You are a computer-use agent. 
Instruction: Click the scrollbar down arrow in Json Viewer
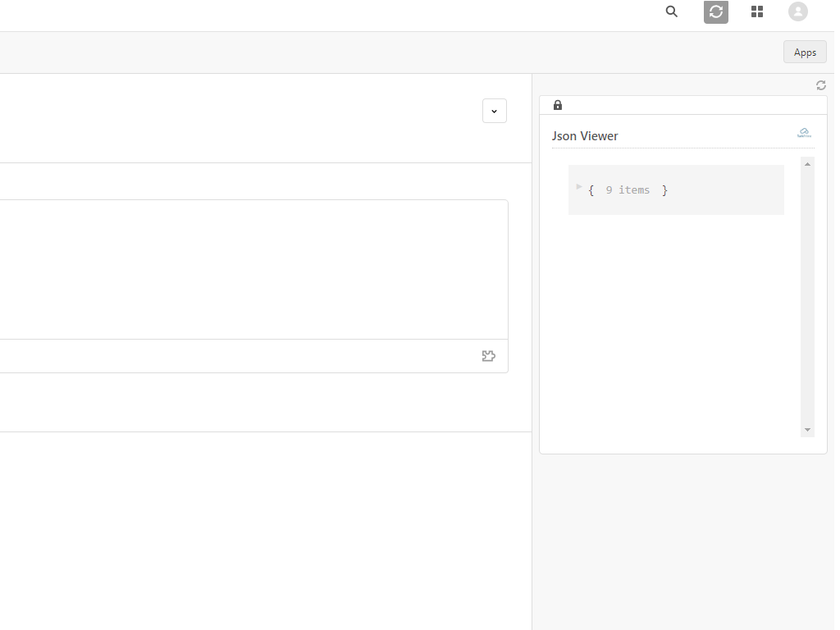[x=807, y=430]
